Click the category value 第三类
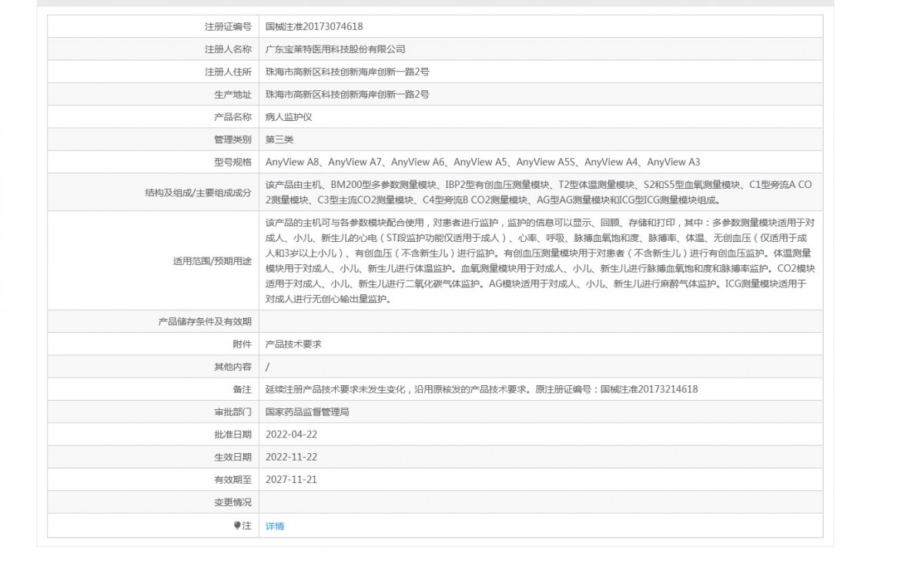Screen dimensions: 924x564 coord(280,139)
